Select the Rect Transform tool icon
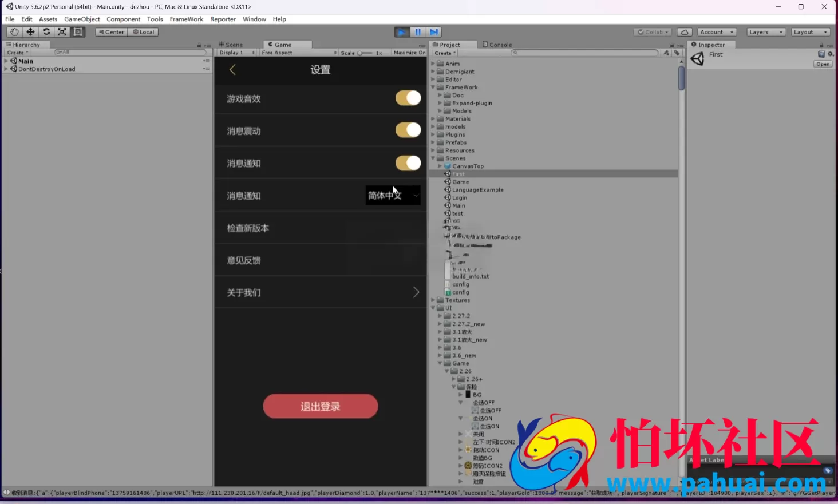The width and height of the screenshot is (838, 504). (78, 32)
